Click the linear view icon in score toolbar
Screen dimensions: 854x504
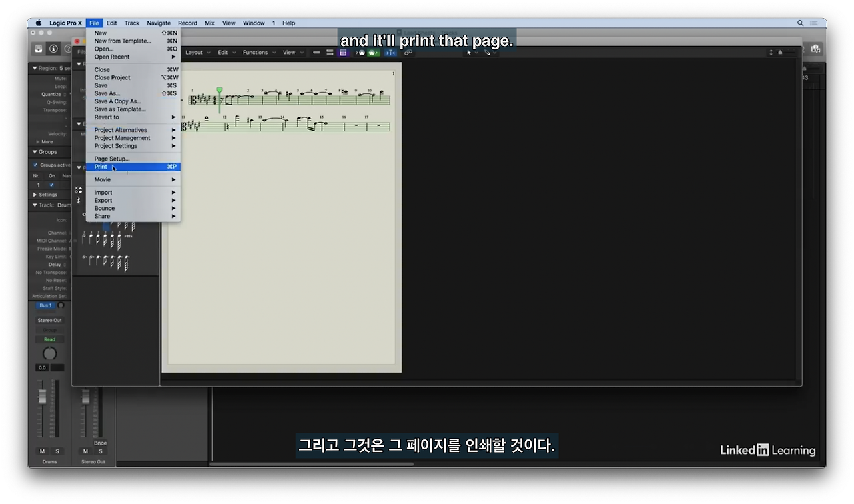pos(316,53)
